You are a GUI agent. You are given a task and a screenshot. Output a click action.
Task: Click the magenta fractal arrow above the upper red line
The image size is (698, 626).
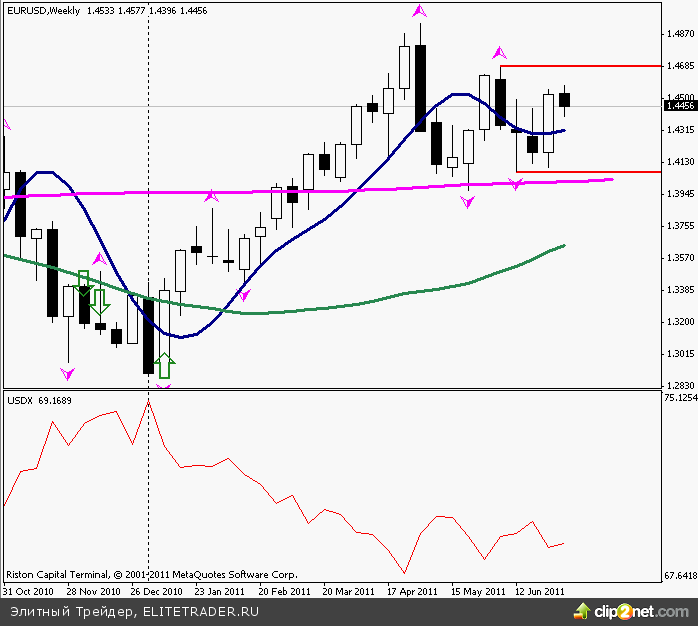tap(499, 52)
